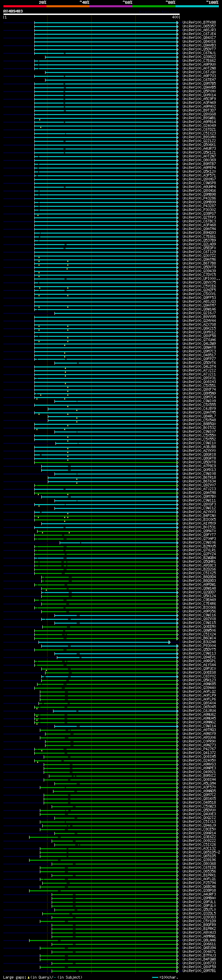Screen dimensions: 222x980
Task: Select hit label UniRef100_A4UR73
Action: point(199,148)
